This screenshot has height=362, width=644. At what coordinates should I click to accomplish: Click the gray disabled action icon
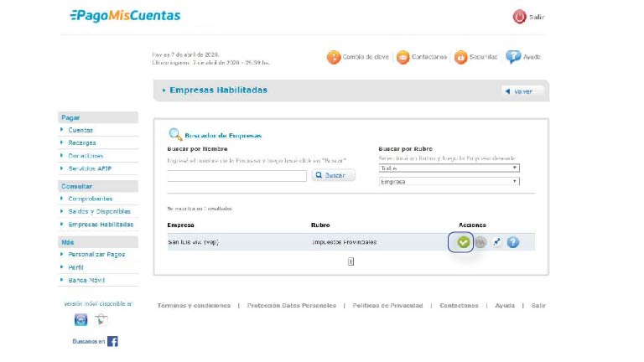[x=480, y=242]
